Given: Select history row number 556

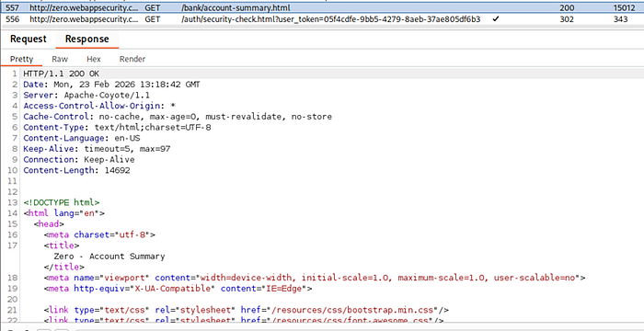Looking at the screenshot, I should point(322,19).
